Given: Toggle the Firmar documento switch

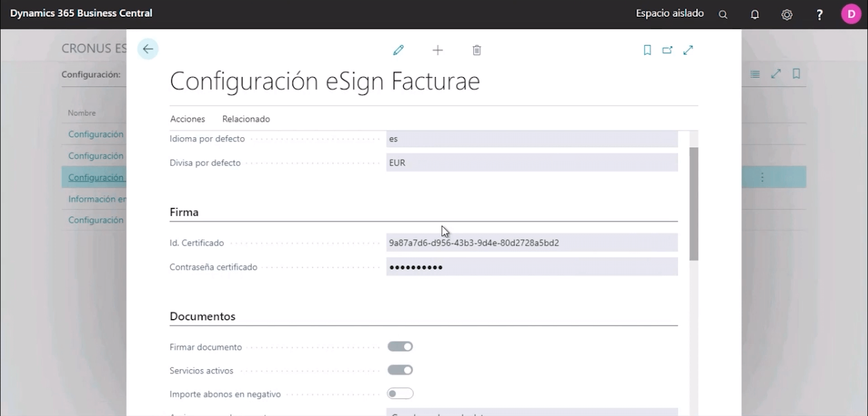Looking at the screenshot, I should [x=400, y=347].
